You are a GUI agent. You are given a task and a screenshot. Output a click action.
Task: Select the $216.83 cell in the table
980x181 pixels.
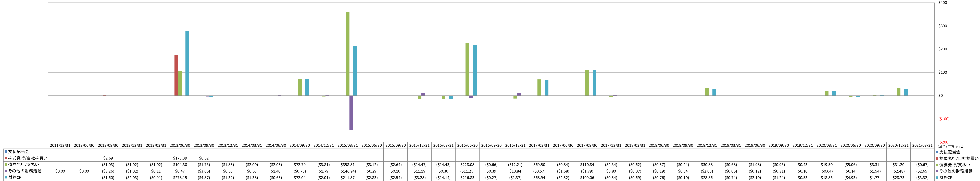pos(468,178)
